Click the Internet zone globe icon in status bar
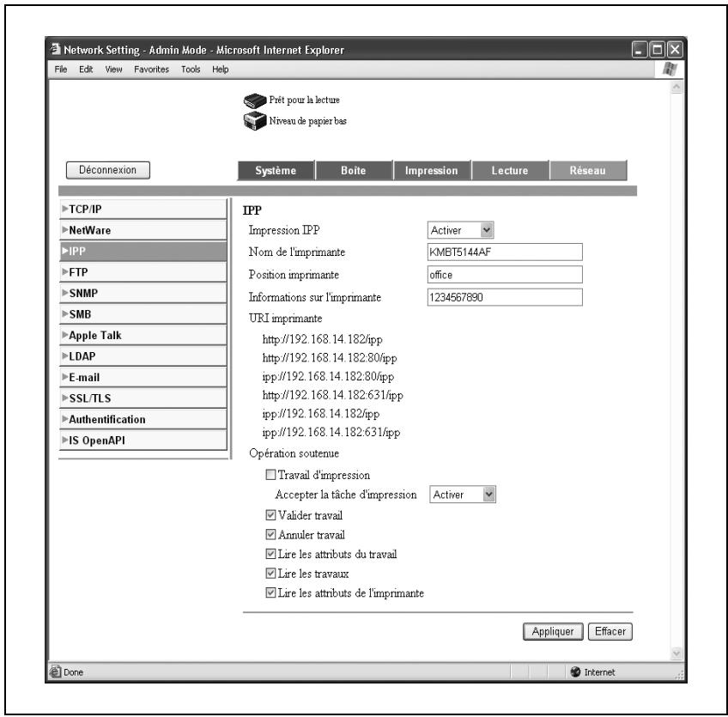 [x=575, y=671]
